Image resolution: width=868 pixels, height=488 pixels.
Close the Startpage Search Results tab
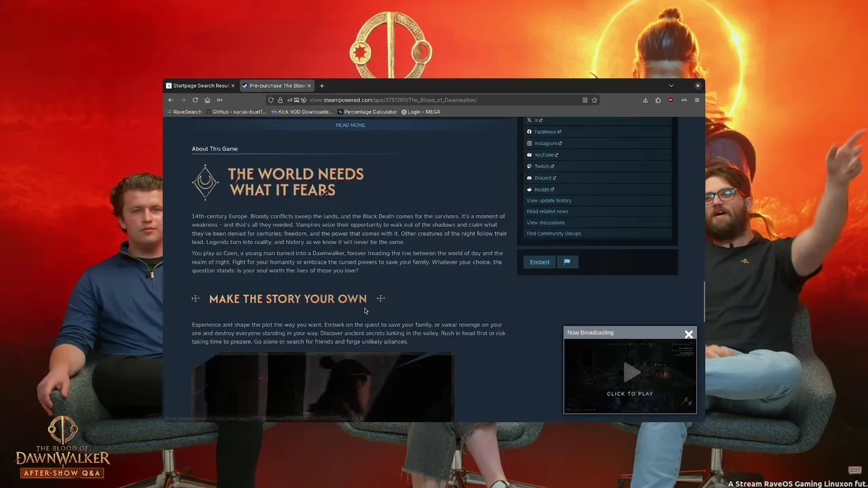[x=233, y=86]
